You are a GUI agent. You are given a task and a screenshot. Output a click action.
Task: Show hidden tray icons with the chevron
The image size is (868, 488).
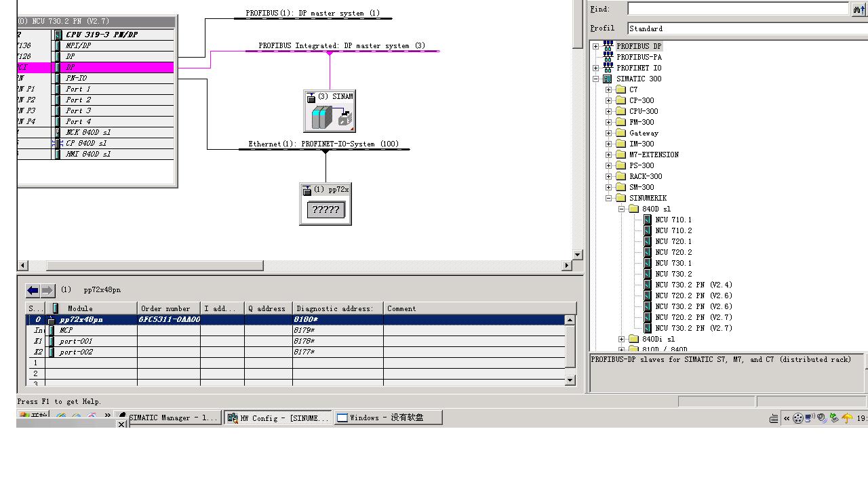pos(787,418)
